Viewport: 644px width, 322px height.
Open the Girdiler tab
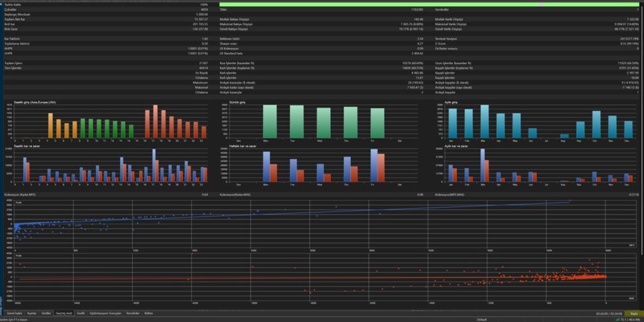(x=47, y=313)
